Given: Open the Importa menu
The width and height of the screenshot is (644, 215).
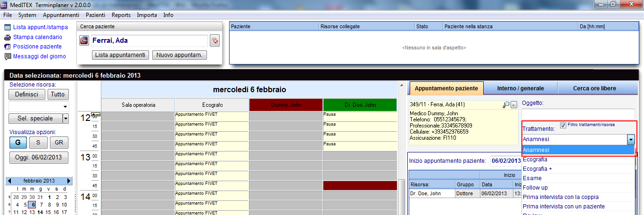Looking at the screenshot, I should 147,15.
